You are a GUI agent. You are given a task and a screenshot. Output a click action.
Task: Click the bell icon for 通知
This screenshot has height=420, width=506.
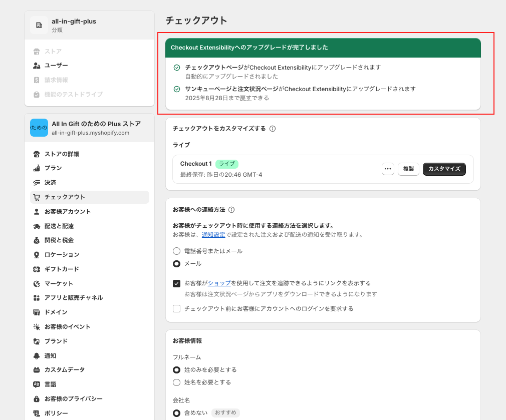[37, 356]
